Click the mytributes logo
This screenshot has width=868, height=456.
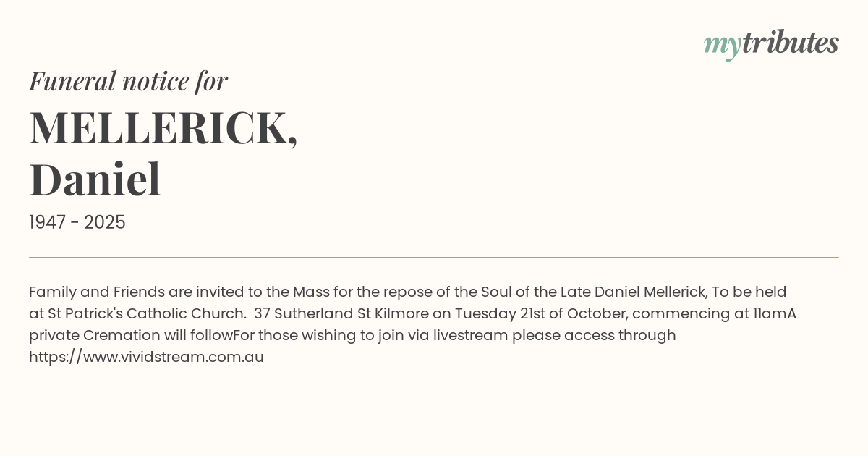[x=771, y=43]
